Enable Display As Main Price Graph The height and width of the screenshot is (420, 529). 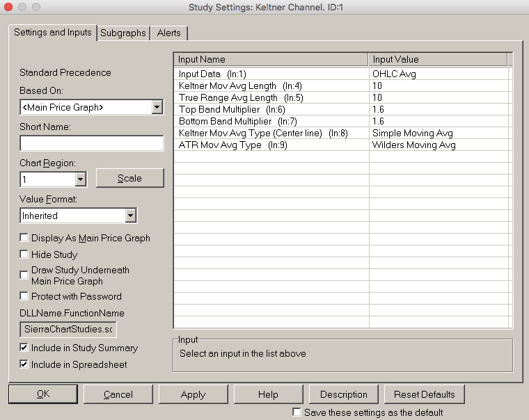[x=24, y=238]
